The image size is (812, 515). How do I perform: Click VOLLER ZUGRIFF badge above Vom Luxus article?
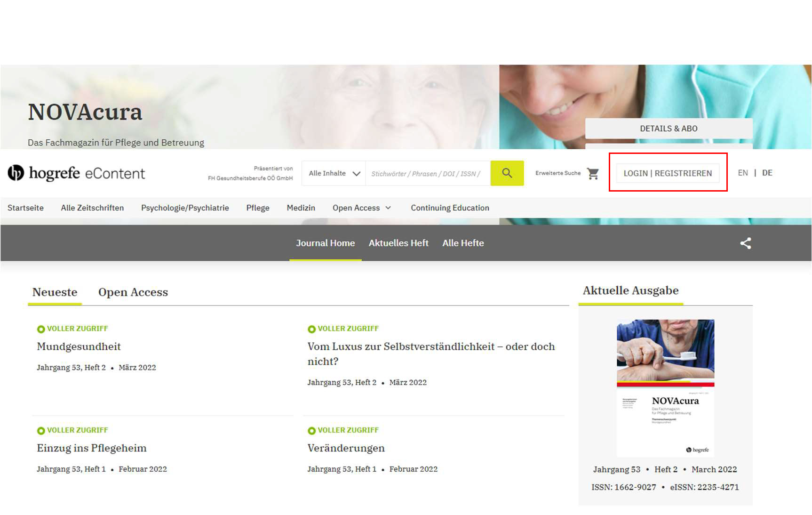[x=343, y=329]
